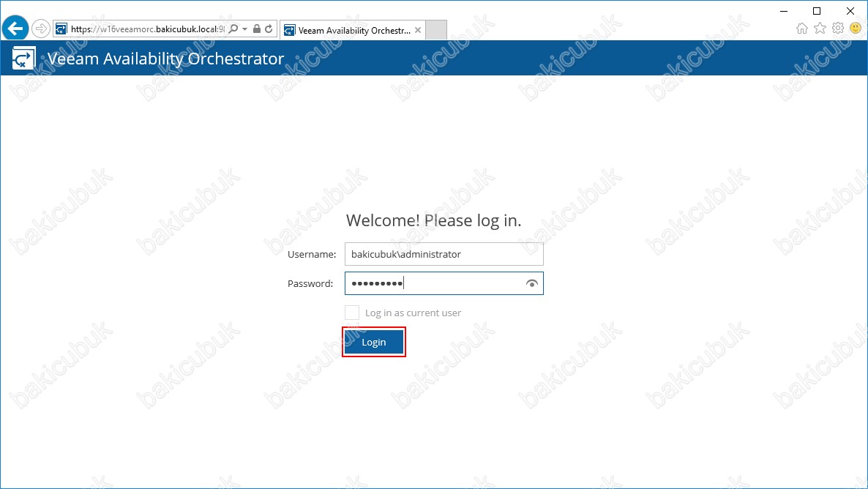868x489 pixels.
Task: Open a new blank browser tab
Action: point(436,30)
